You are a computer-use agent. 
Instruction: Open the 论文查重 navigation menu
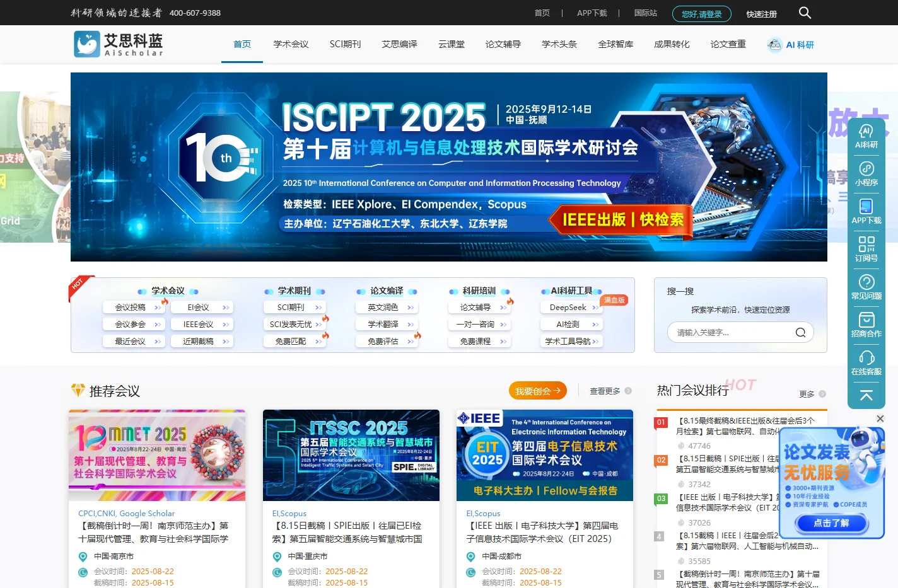(x=728, y=44)
